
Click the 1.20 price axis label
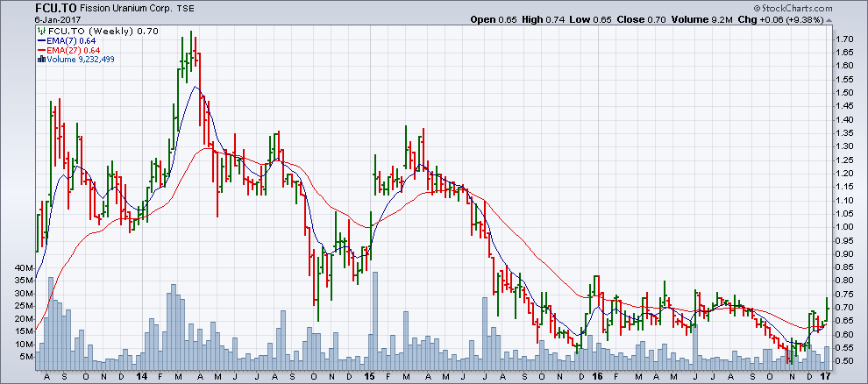coord(844,174)
